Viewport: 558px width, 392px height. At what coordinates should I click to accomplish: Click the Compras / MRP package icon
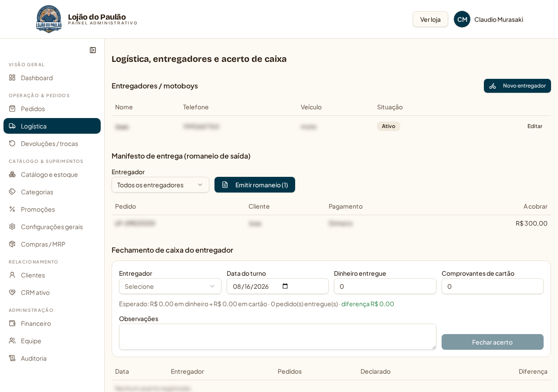(x=12, y=244)
